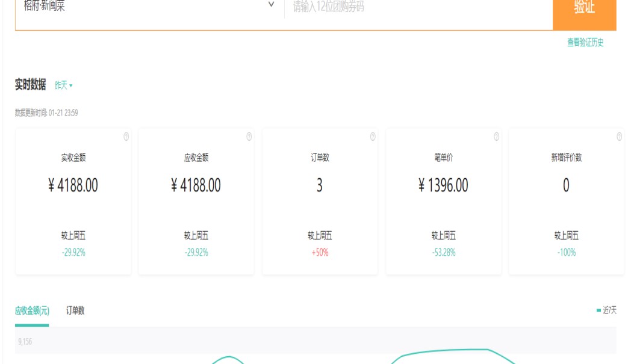Open the 查看验证历史 link
The width and height of the screenshot is (628, 364).
(x=585, y=42)
